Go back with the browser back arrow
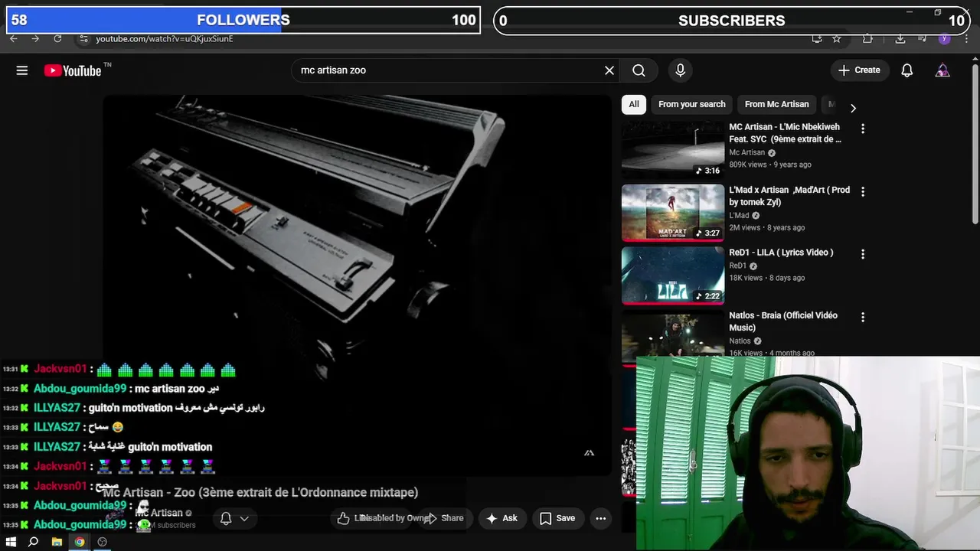 point(13,38)
